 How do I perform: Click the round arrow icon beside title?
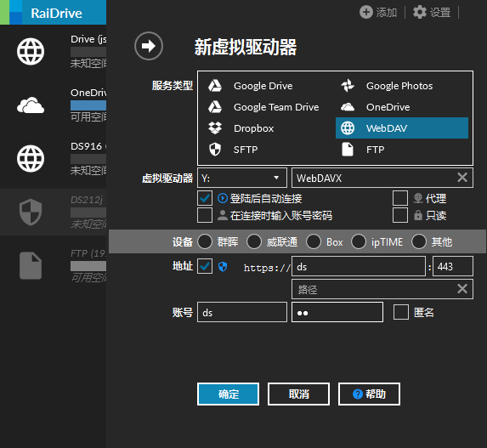coord(149,46)
